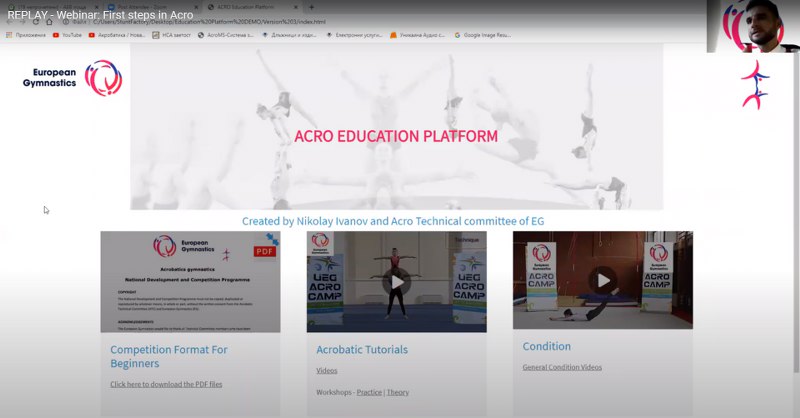Viewport: 800px width, 418px height.
Task: Open the Videos link under Acrobatic Tutorials
Action: [x=327, y=371]
